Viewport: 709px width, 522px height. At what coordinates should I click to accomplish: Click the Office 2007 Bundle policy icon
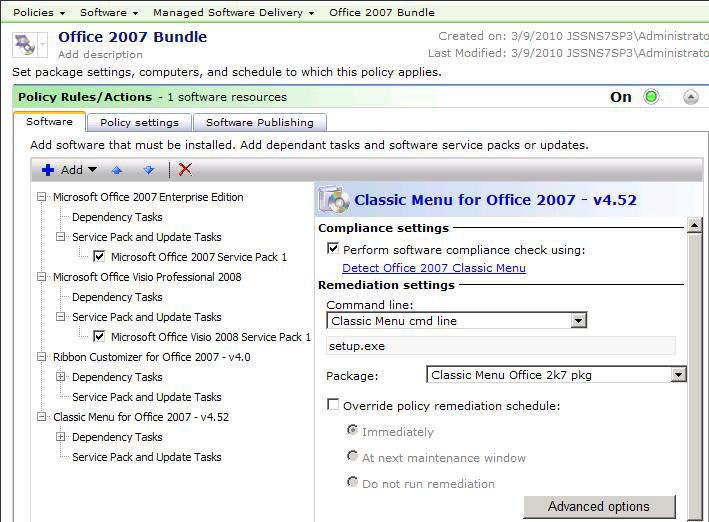coord(24,44)
